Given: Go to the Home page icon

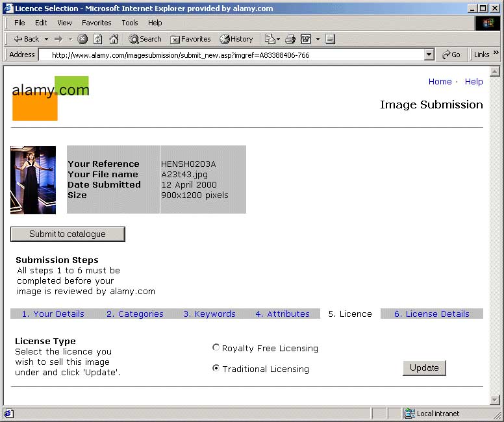Looking at the screenshot, I should click(x=114, y=39).
